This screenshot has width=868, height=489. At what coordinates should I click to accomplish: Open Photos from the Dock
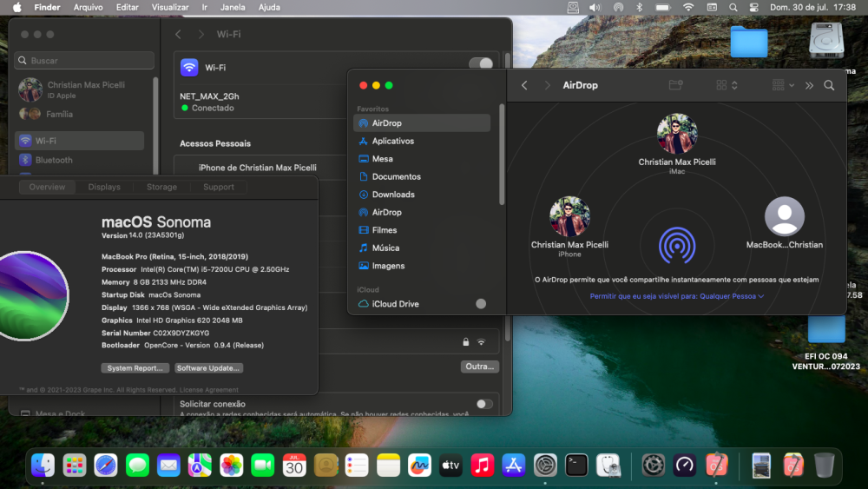click(x=232, y=466)
